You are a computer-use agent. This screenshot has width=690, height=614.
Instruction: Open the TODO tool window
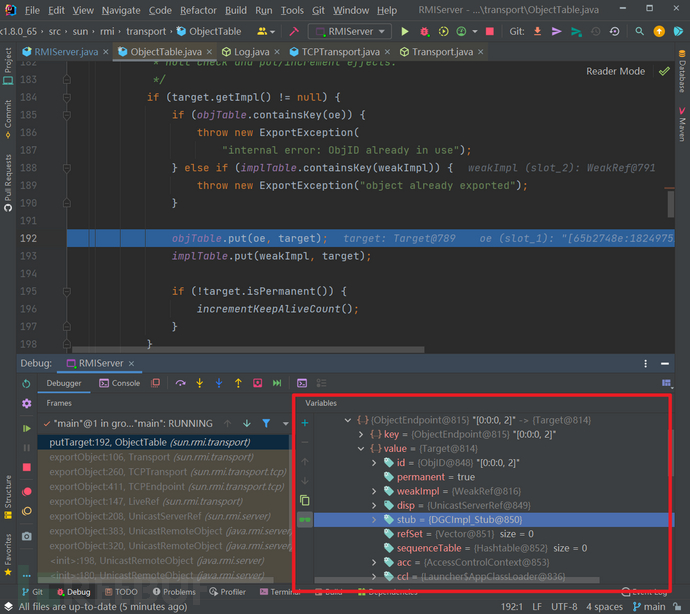pos(121,592)
